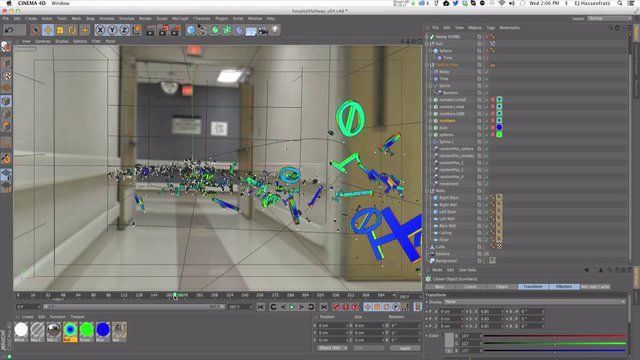
Task: Open the viewport Cameras menu
Action: coord(42,41)
